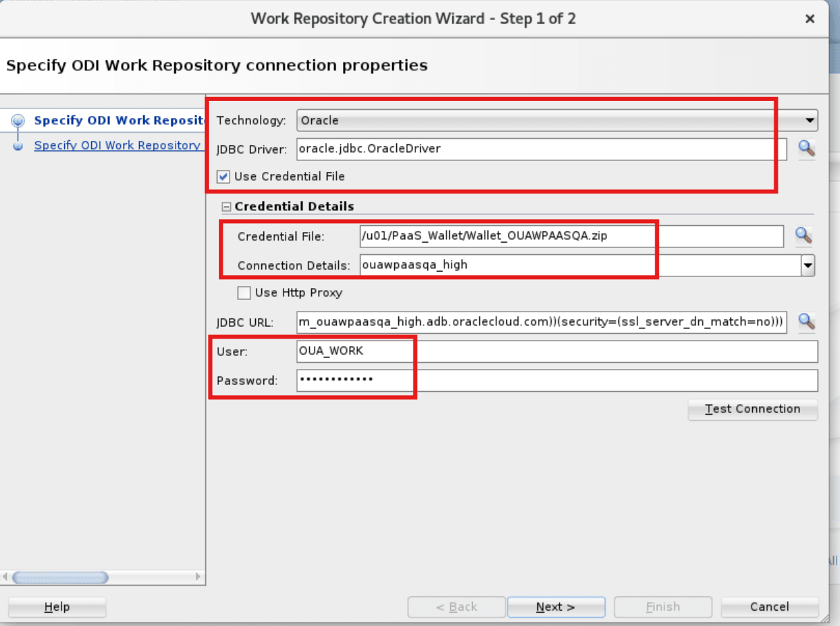Open the Connection Details dropdown

[x=807, y=265]
